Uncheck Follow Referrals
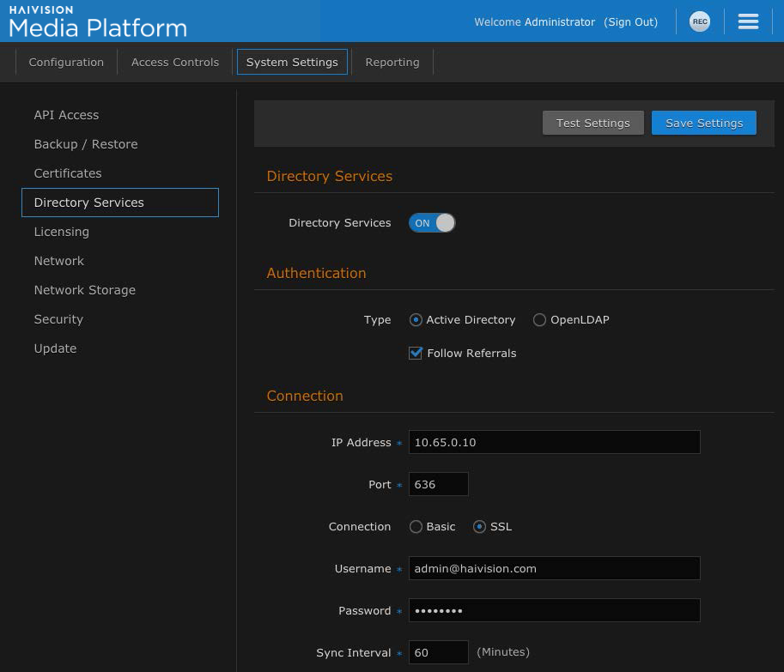Screen dimensions: 784x672 (x=416, y=353)
